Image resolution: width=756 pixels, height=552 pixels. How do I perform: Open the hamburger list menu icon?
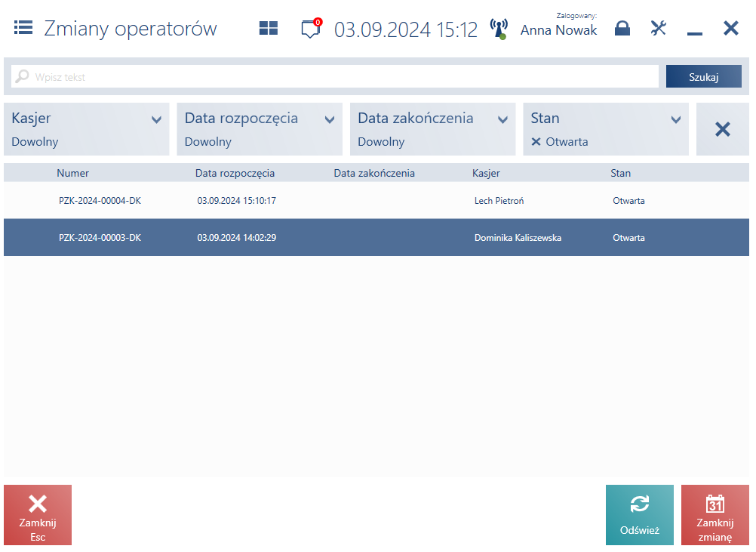coord(23,27)
